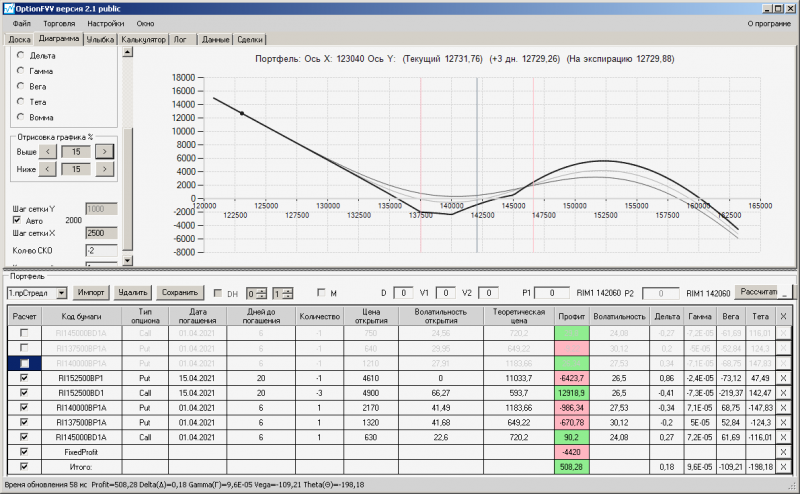Screen dimensions: 800x494
Task: Click the Шаг сетки X input field
Action: point(101,233)
